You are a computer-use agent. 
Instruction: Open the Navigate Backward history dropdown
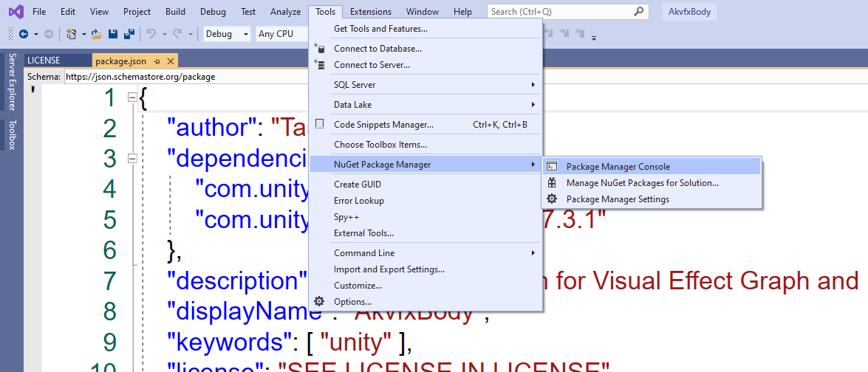[x=36, y=34]
